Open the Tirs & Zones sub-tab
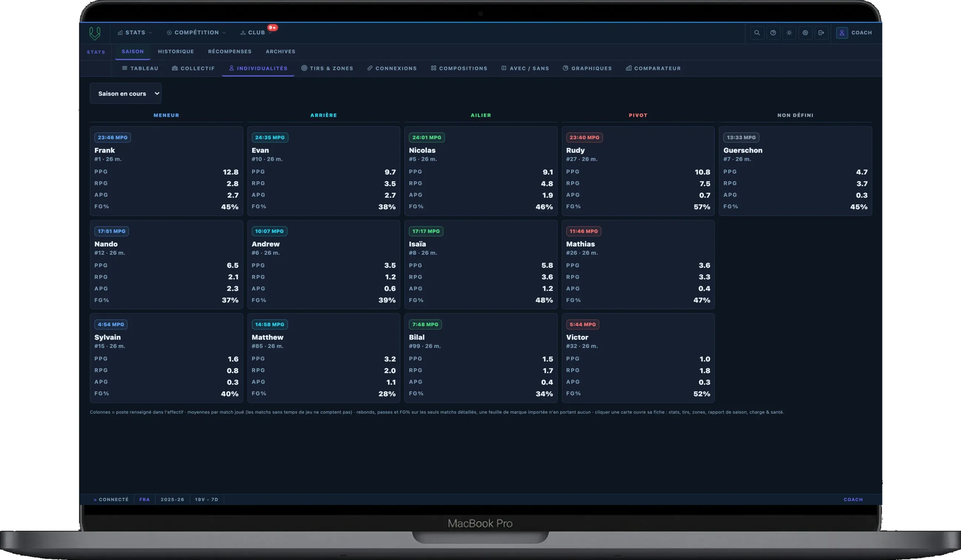961x560 pixels. 327,68
